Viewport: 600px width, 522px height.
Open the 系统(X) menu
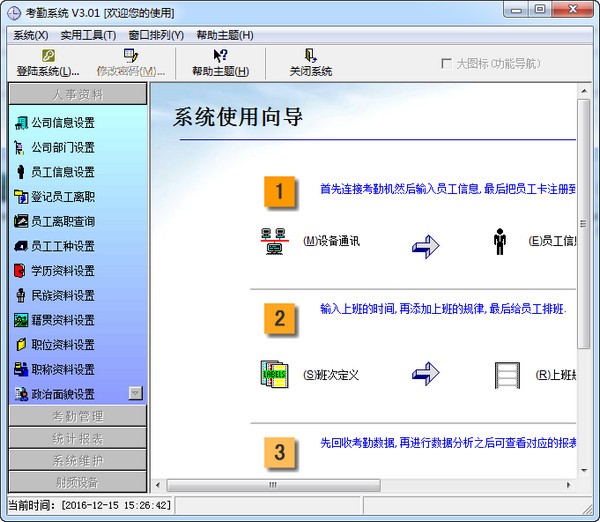[31, 35]
